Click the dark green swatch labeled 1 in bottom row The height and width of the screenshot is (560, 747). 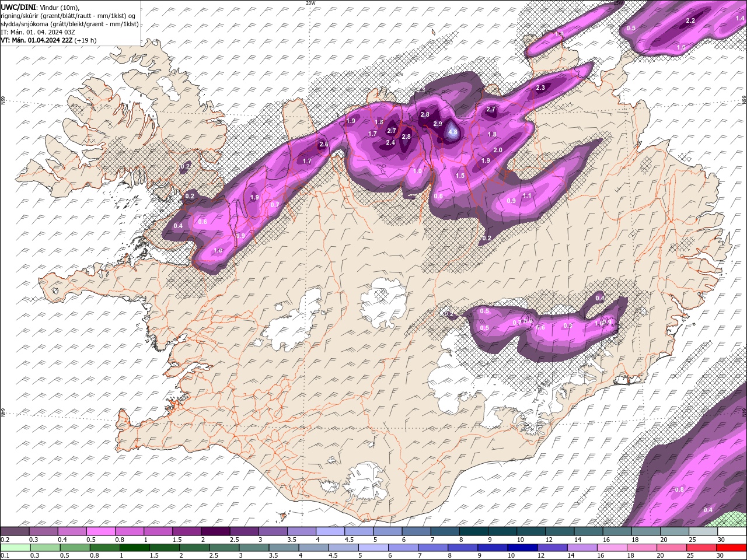tap(134, 548)
